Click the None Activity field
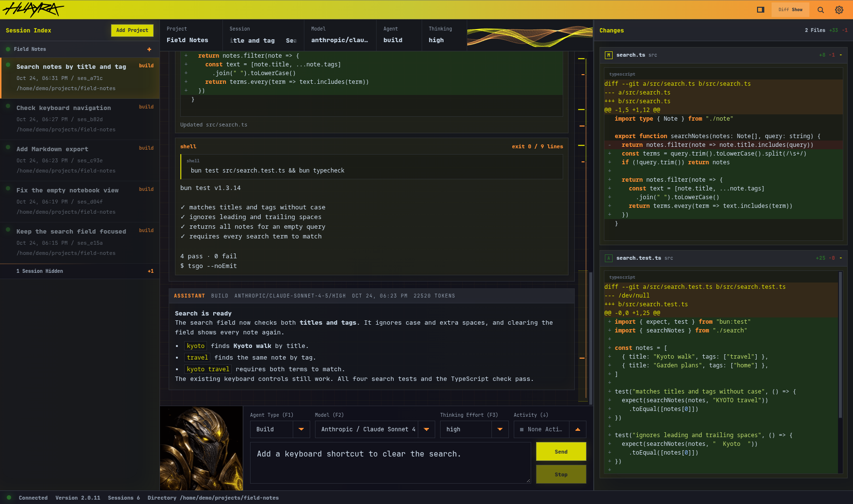Image resolution: width=853 pixels, height=504 pixels. tap(541, 429)
